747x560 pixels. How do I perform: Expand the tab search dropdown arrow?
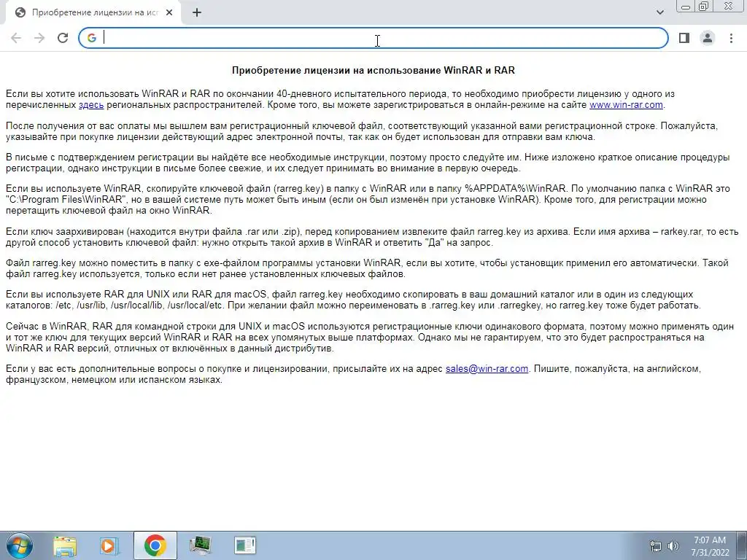tap(659, 12)
